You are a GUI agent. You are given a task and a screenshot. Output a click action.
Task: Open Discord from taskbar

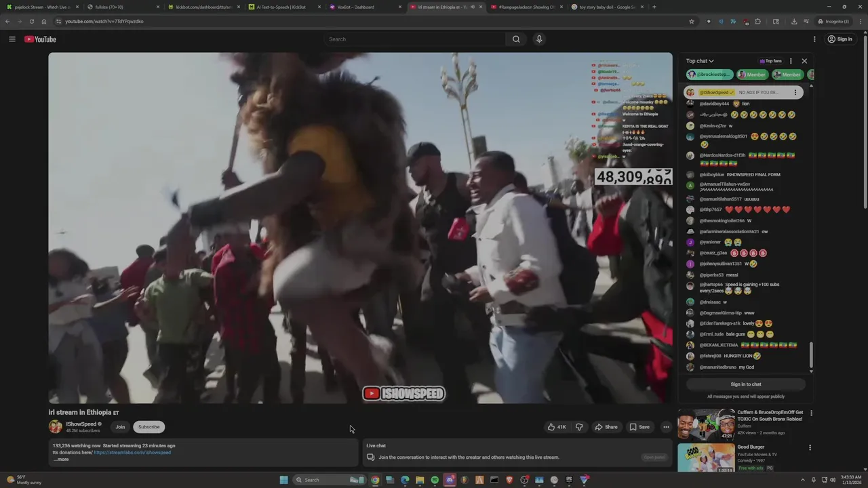coord(450,480)
